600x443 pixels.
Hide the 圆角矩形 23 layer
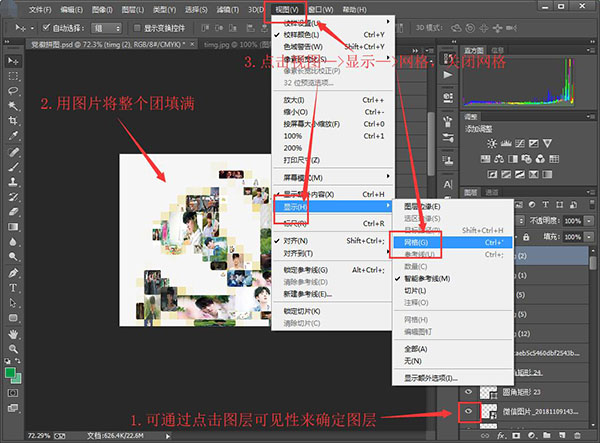click(x=469, y=392)
